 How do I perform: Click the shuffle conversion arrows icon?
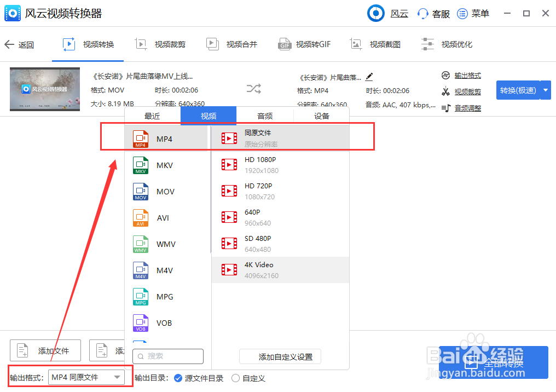tap(254, 88)
